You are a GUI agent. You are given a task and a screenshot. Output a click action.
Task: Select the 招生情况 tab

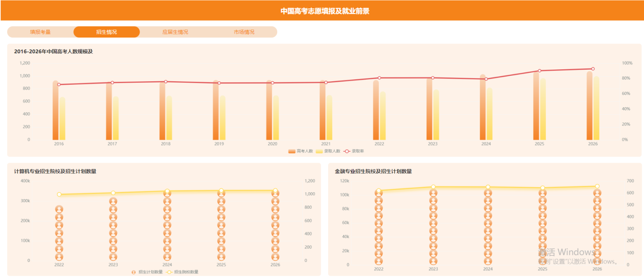click(107, 32)
